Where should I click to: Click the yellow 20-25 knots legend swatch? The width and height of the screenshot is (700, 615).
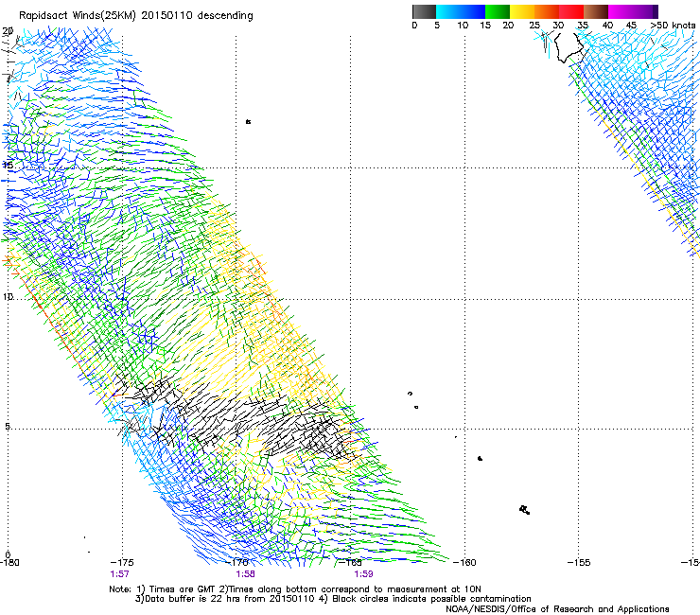522,11
